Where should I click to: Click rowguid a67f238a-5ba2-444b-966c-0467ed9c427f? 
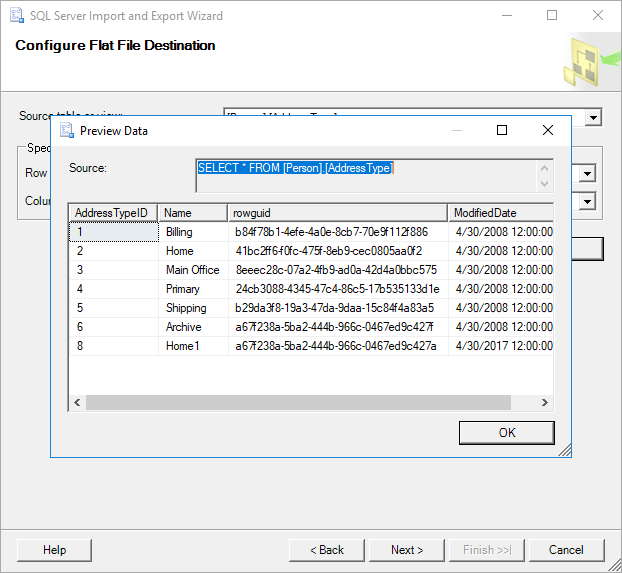(338, 327)
